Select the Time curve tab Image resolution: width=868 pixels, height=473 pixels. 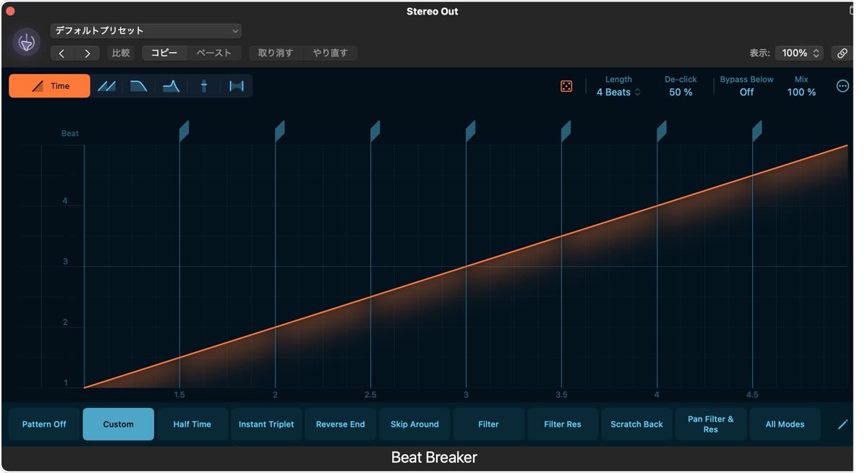[x=50, y=86]
